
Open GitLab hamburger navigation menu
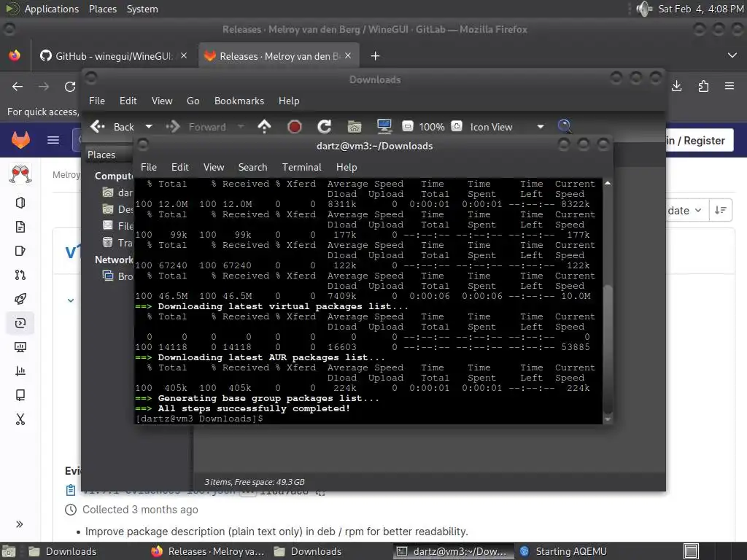pos(53,140)
